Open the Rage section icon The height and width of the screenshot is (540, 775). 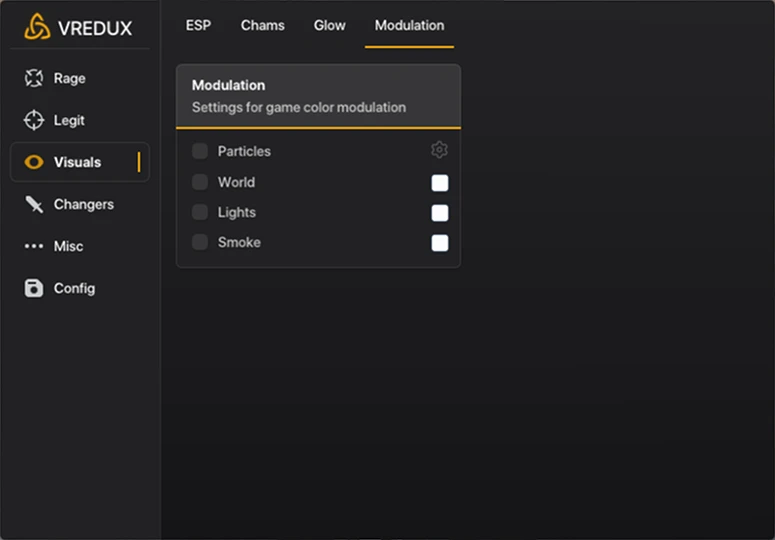pos(34,78)
